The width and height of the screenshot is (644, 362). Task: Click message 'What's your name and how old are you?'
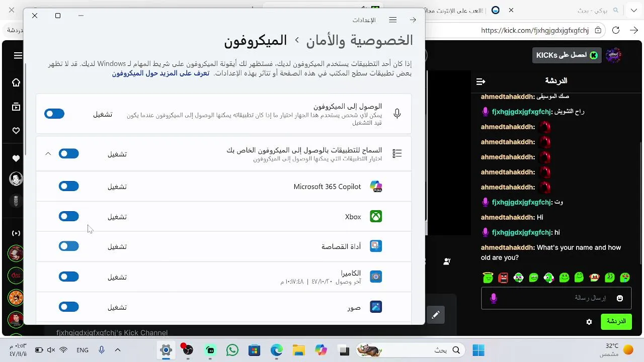click(x=551, y=252)
